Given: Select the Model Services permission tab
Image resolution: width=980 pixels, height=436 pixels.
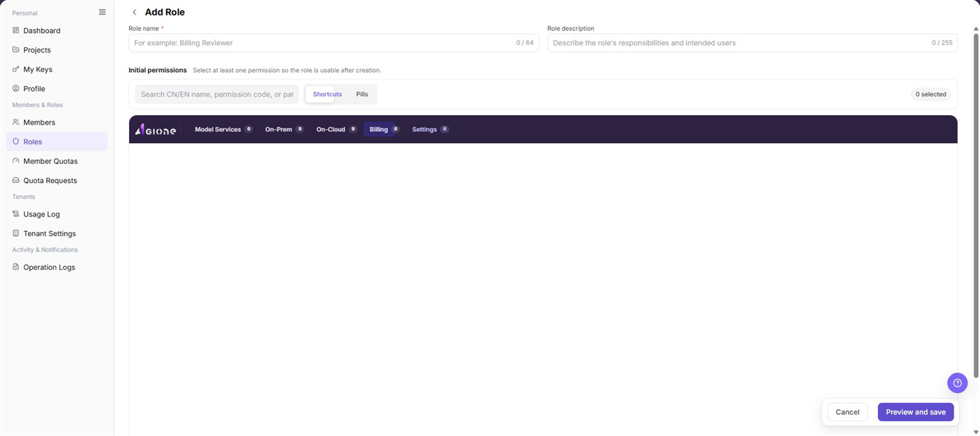Looking at the screenshot, I should pyautogui.click(x=223, y=129).
